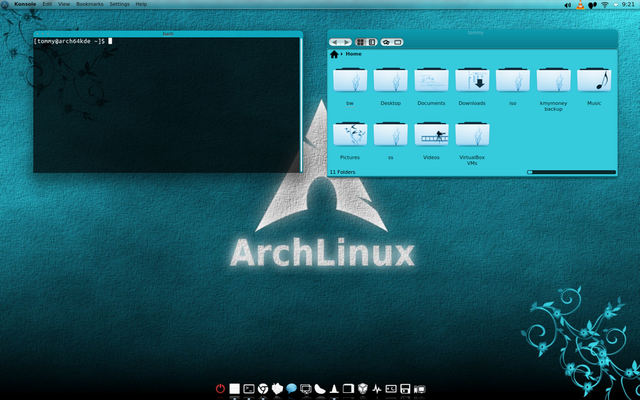Click the volume speaker tray icon
Viewport: 640px width, 400px height.
[x=567, y=5]
